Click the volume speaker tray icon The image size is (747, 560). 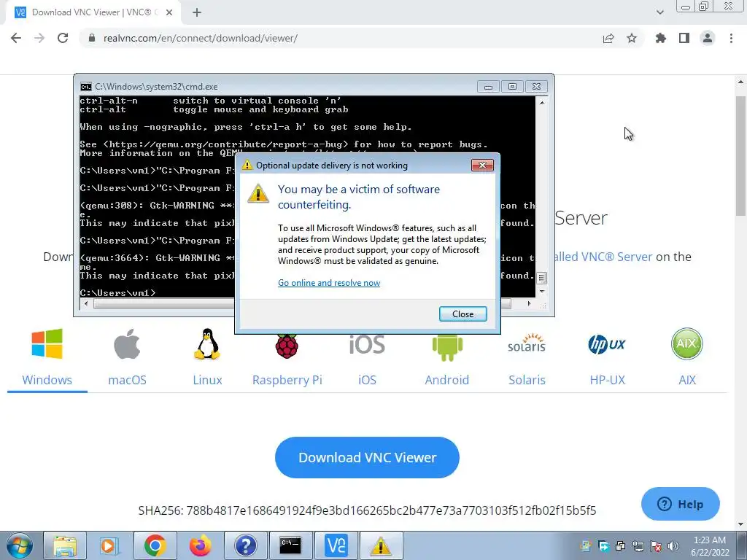click(x=673, y=546)
